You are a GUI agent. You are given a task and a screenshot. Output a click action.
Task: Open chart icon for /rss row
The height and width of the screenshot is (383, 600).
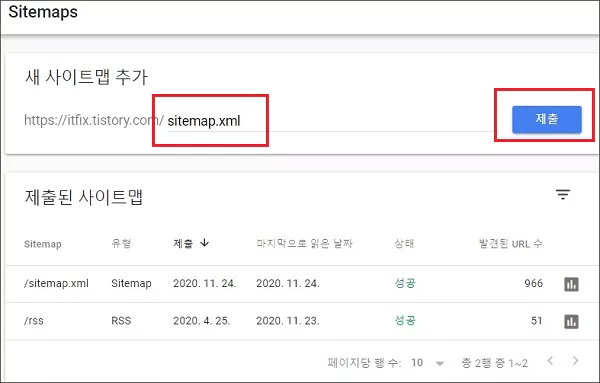(571, 321)
